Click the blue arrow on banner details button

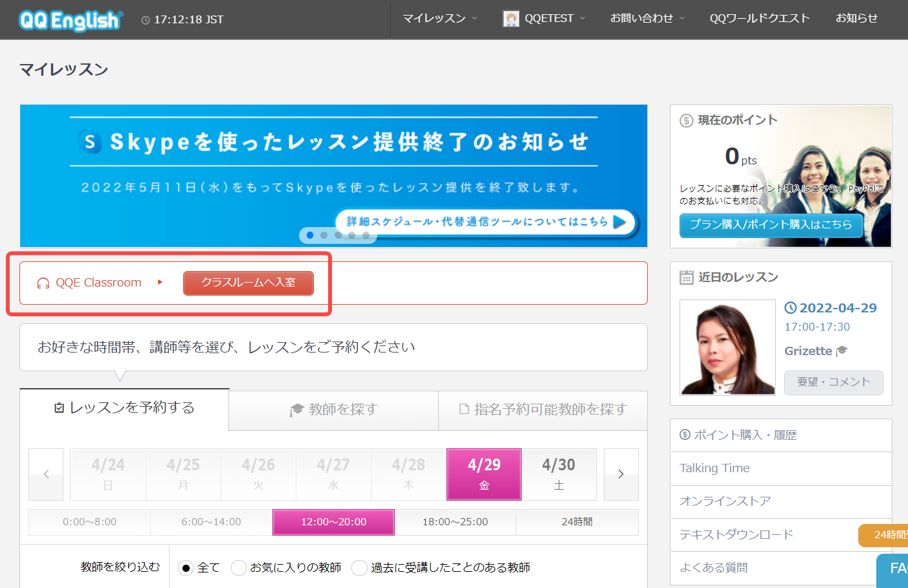click(x=619, y=222)
